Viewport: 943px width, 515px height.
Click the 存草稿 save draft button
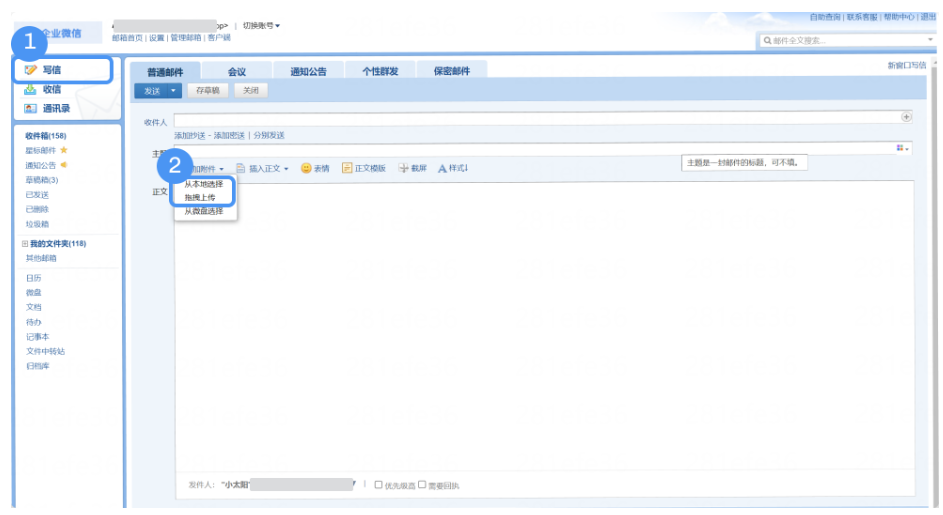(208, 91)
